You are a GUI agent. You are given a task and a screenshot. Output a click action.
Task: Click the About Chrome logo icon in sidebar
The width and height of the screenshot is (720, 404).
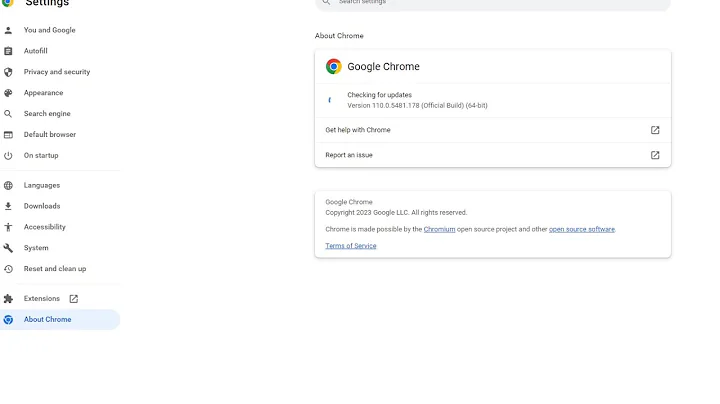(x=8, y=320)
